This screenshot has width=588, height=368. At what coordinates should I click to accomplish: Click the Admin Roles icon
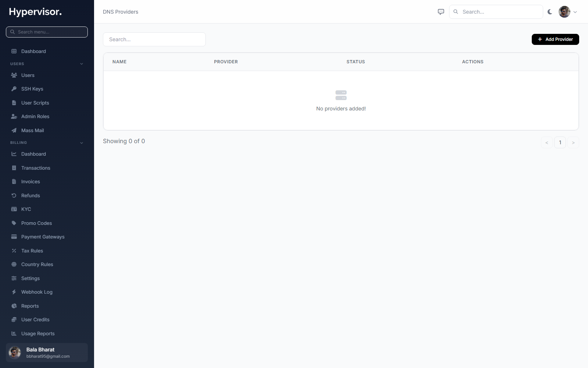tap(14, 116)
